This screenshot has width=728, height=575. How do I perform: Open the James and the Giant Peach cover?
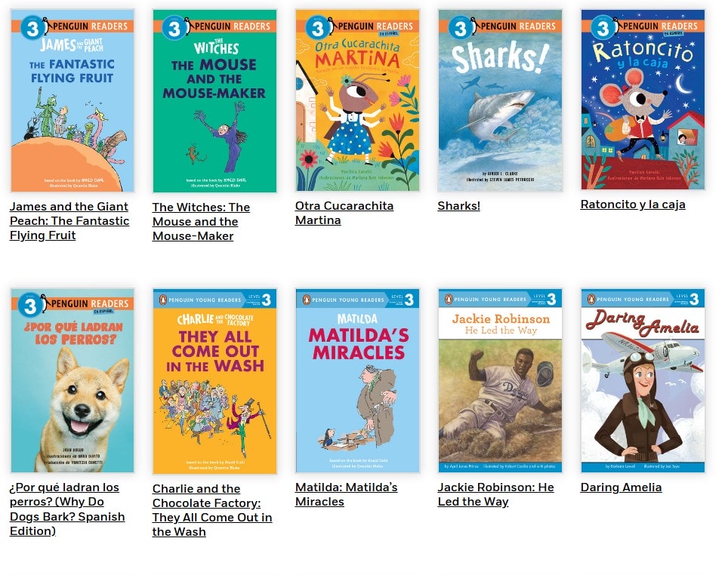(72, 100)
